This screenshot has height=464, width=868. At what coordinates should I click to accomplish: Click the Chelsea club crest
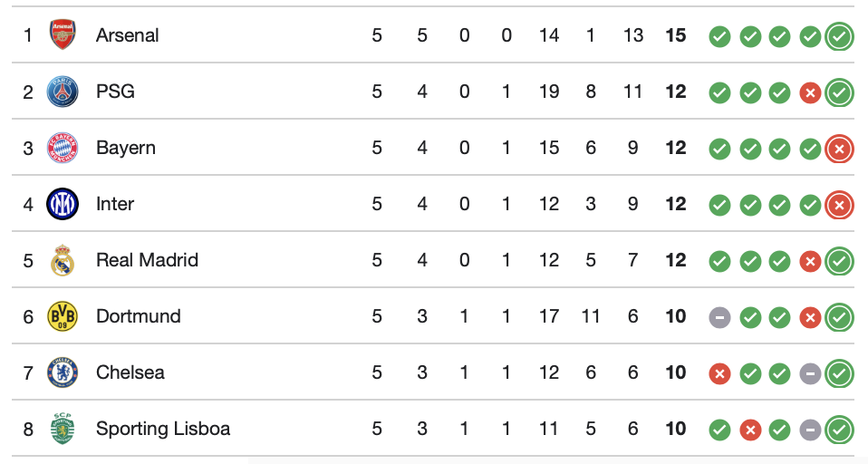pyautogui.click(x=63, y=372)
